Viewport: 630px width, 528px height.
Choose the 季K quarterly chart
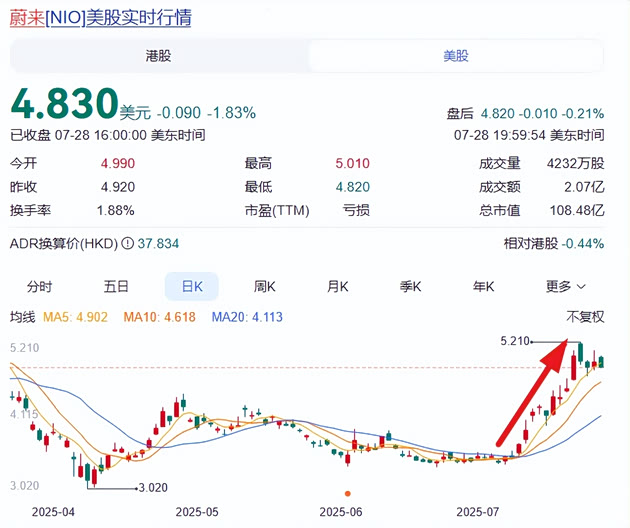tap(411, 287)
